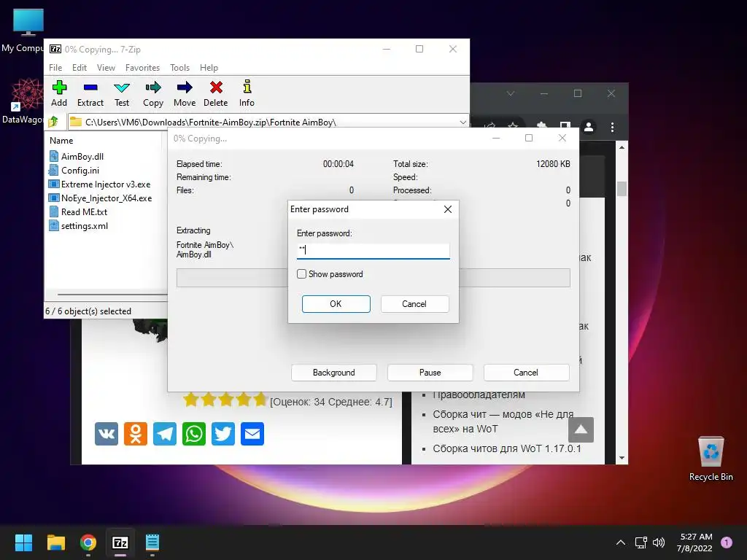Screen dimensions: 747x560
Task: Open link Сборка чит — модов «Не для всех»
Action: (x=503, y=421)
